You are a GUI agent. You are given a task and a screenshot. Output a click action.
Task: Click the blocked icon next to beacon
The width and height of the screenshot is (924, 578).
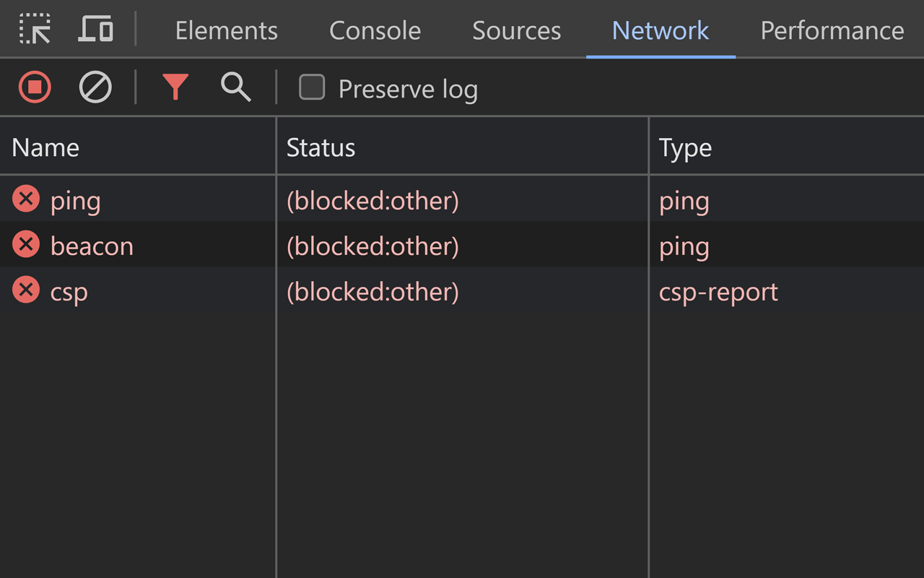(25, 245)
